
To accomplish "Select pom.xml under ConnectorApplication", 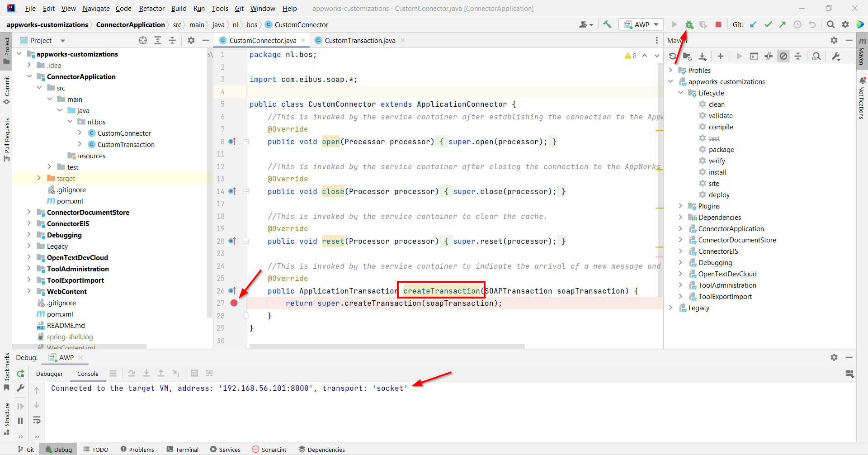I will [70, 201].
